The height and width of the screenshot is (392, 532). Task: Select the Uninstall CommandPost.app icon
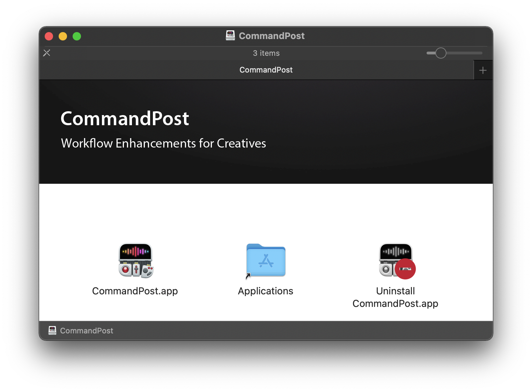397,261
